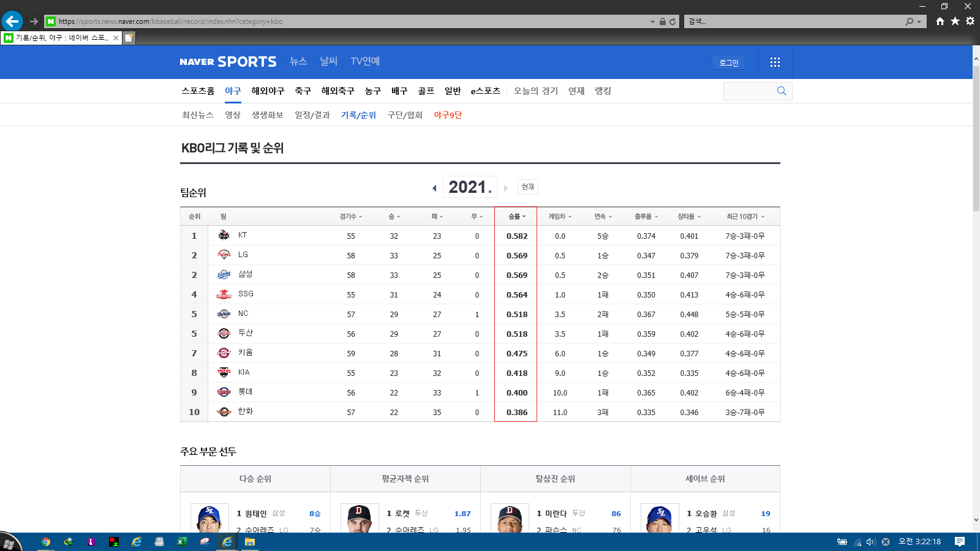The image size is (980, 551).
Task: Open the browser home page icon
Action: pos(940,21)
